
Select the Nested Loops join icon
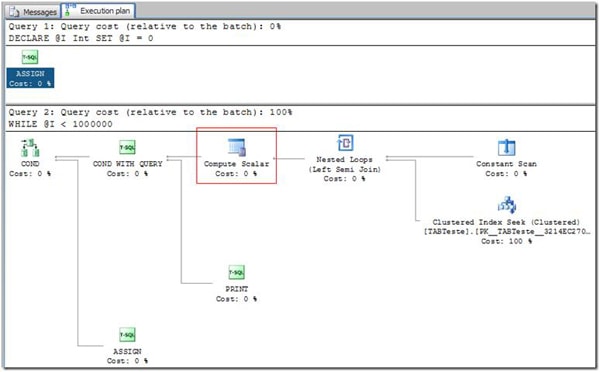(x=345, y=143)
